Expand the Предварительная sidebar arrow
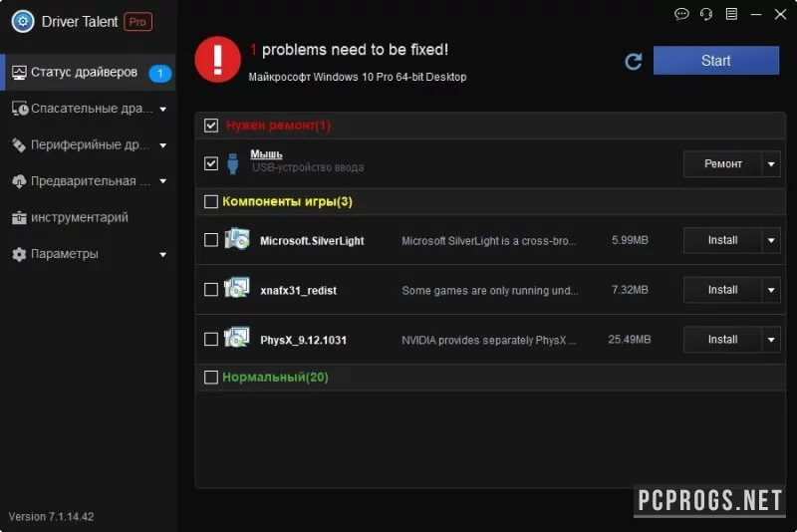The height and width of the screenshot is (532, 797). tap(163, 181)
